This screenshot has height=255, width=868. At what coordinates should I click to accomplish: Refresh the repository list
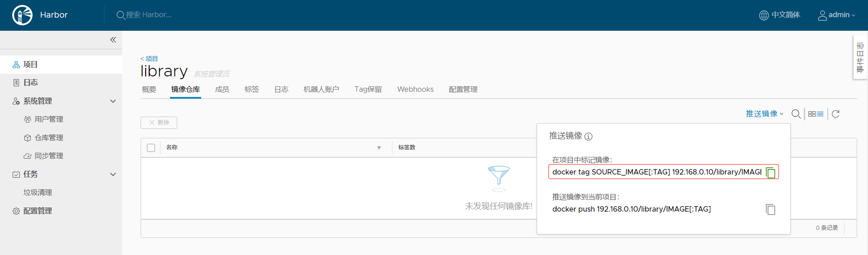click(835, 114)
